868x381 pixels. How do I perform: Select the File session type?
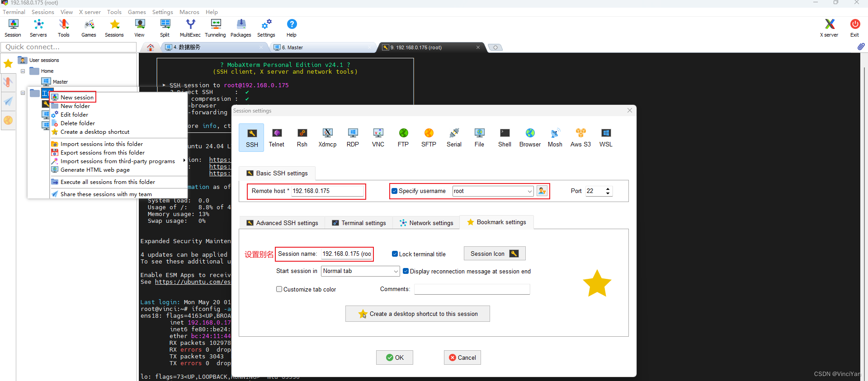coord(479,138)
